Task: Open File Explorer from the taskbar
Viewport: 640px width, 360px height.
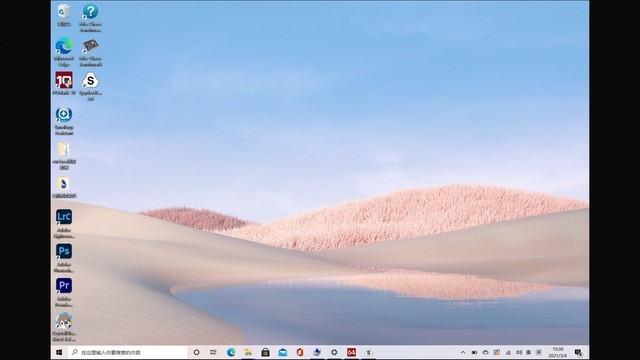Action: (x=248, y=352)
